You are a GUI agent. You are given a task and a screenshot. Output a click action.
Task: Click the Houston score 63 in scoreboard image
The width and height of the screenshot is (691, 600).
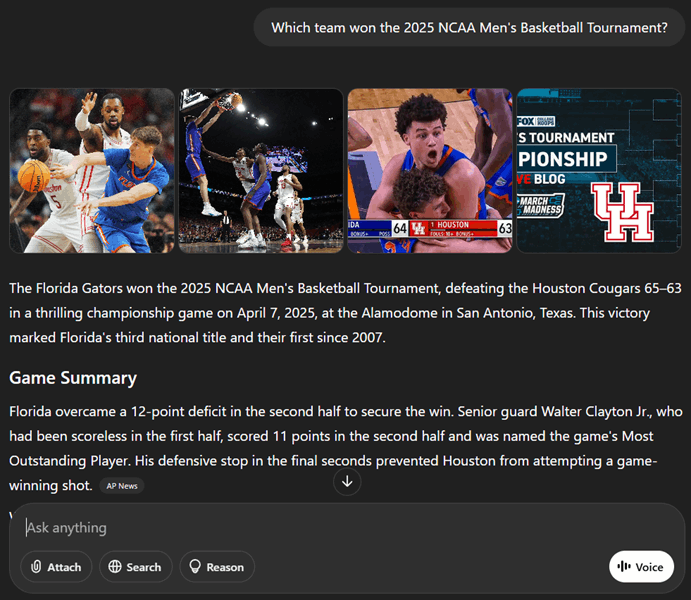click(505, 228)
